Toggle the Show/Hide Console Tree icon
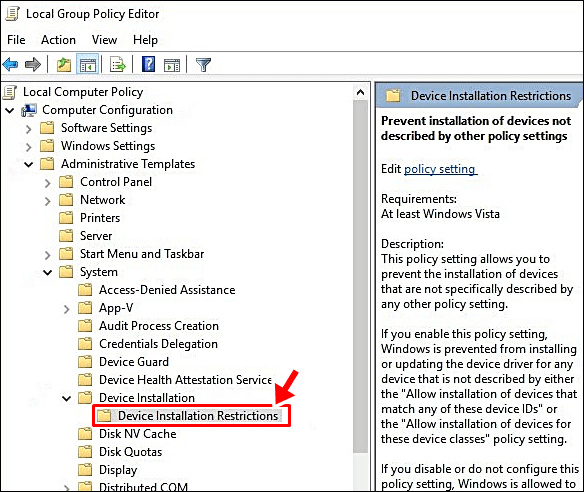This screenshot has width=584, height=492. pos(88,65)
